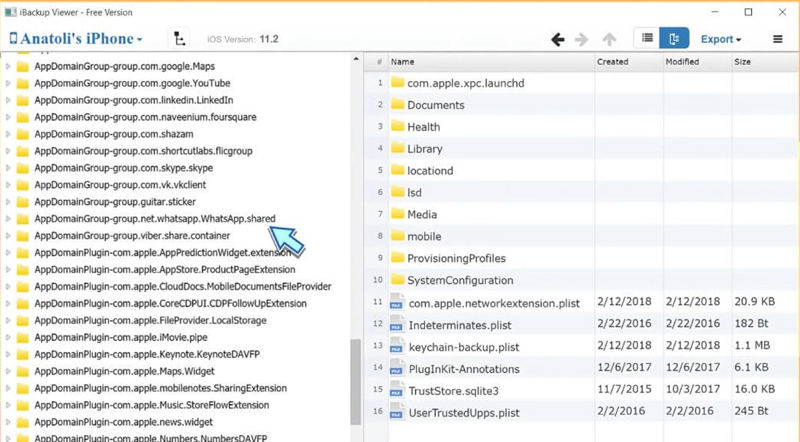Screen dimensions: 800x442
Task: Select the CoreCDPUI.CDPFollowUpExtension tree item
Action: 170,304
